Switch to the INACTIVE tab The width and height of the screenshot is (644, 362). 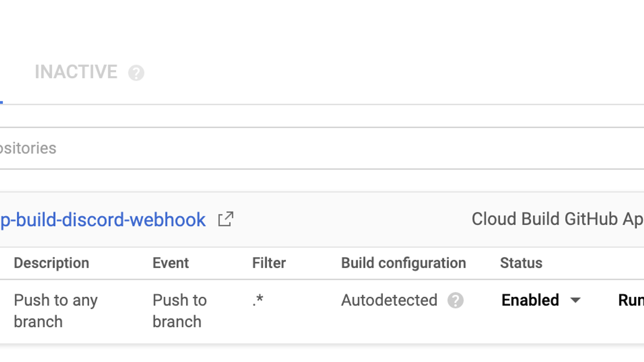76,72
